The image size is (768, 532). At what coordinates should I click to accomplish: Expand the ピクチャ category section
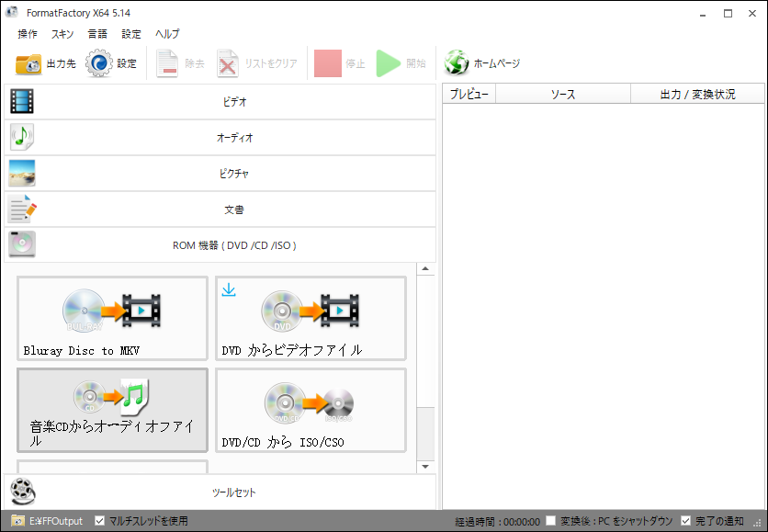tap(219, 173)
